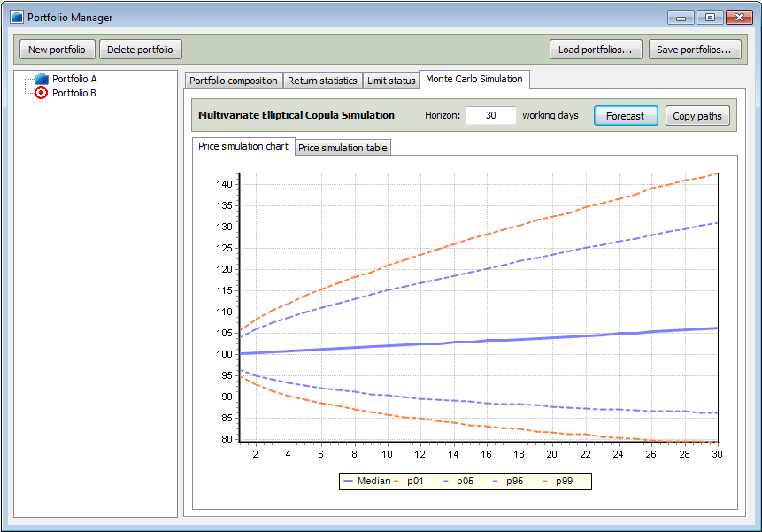Click the Save portfolios button

pyautogui.click(x=695, y=50)
